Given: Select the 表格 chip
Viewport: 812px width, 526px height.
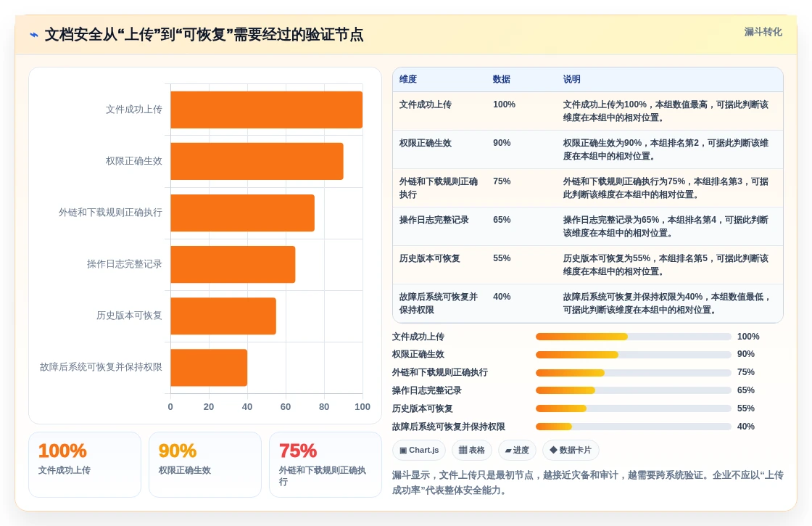Looking at the screenshot, I should 472,450.
